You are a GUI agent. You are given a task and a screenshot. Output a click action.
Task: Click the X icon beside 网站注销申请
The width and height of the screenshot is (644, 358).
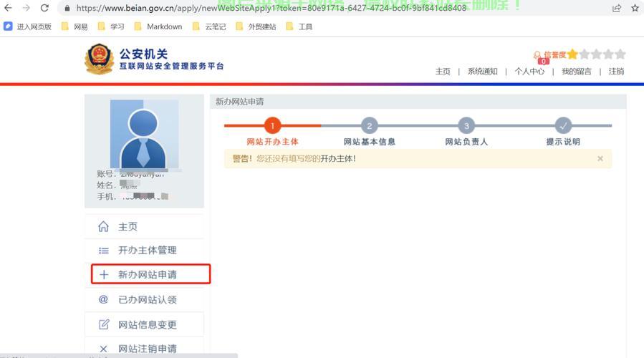[x=103, y=349]
